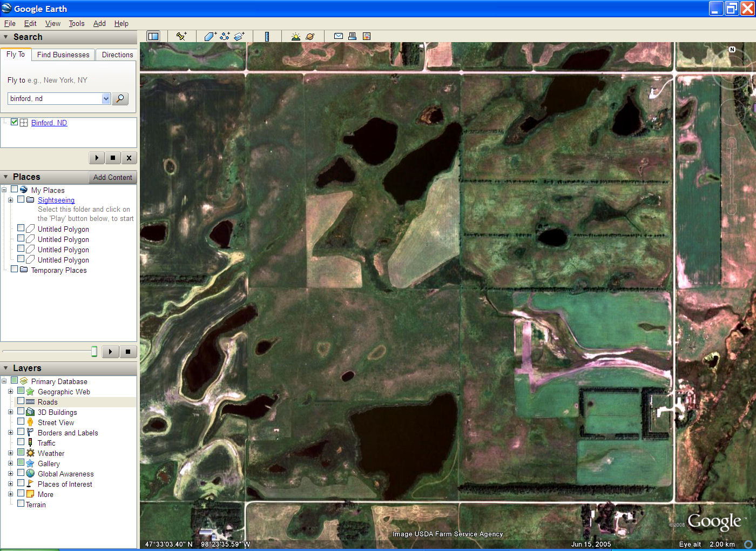Image resolution: width=756 pixels, height=551 pixels.
Task: Select the Places of Interest layer label
Action: [x=65, y=484]
